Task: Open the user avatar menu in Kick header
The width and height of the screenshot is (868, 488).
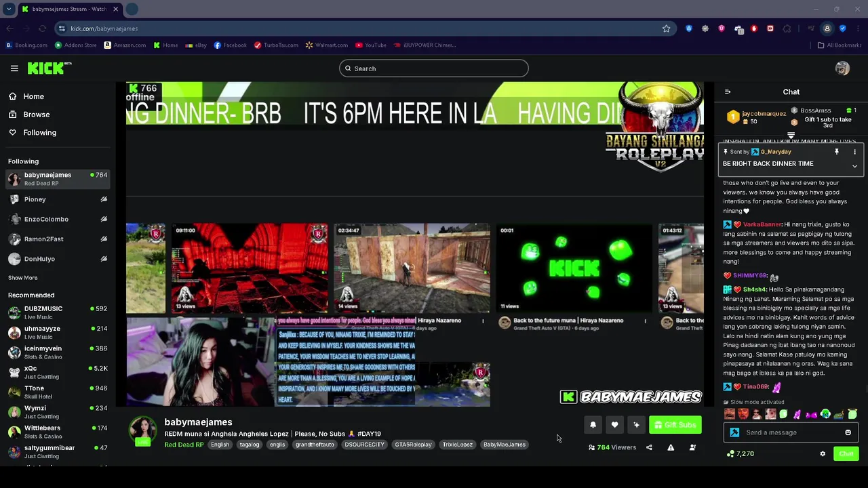Action: coord(842,68)
